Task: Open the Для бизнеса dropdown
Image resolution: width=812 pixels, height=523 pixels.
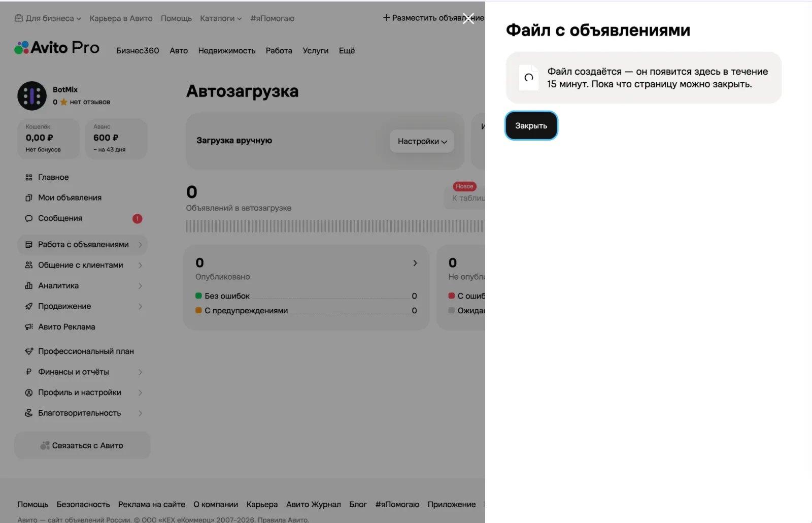Action: (48, 18)
